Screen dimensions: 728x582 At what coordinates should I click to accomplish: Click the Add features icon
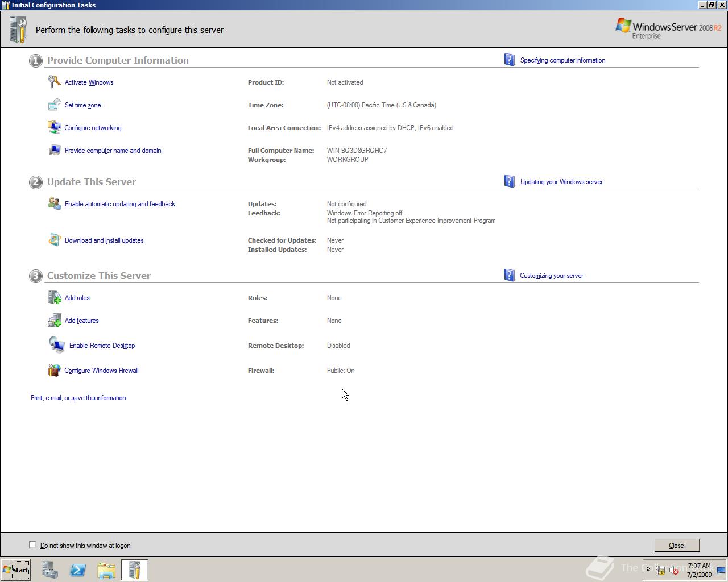point(54,320)
